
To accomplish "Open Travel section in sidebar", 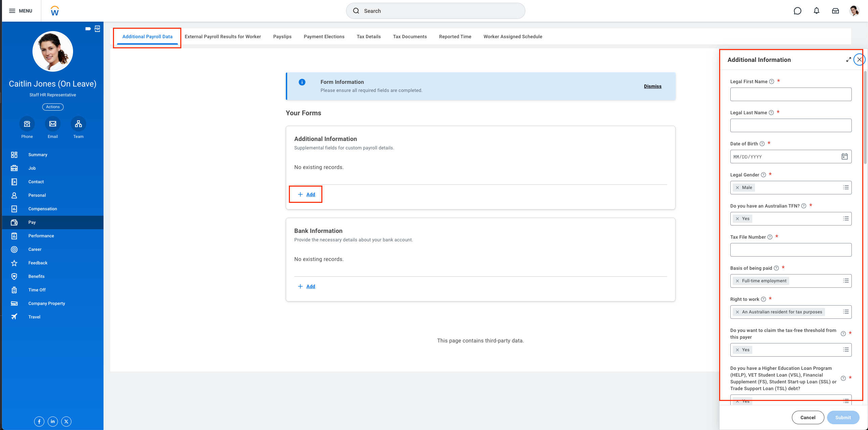I will [53, 317].
